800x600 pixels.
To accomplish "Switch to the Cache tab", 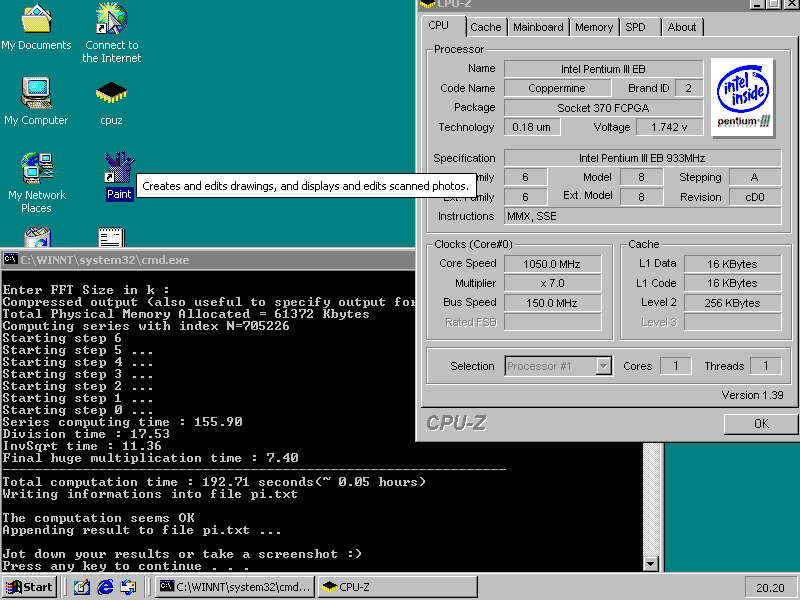I will (486, 27).
